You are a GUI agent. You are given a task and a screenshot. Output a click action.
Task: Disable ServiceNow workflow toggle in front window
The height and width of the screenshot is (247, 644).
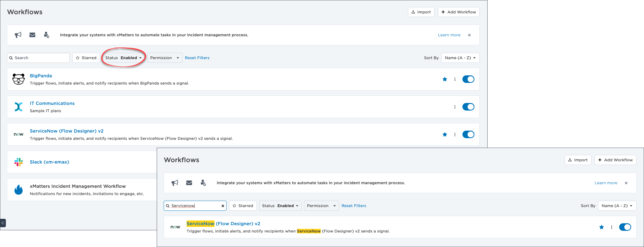pyautogui.click(x=625, y=227)
